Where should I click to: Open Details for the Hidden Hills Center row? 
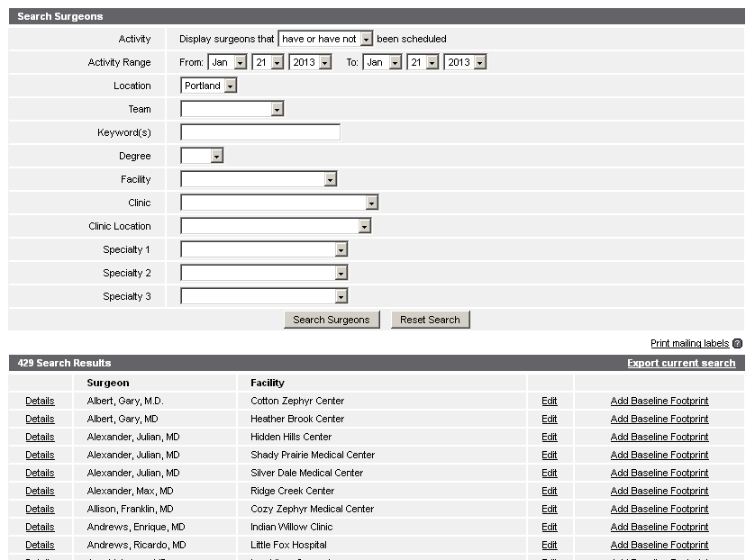pyautogui.click(x=40, y=437)
